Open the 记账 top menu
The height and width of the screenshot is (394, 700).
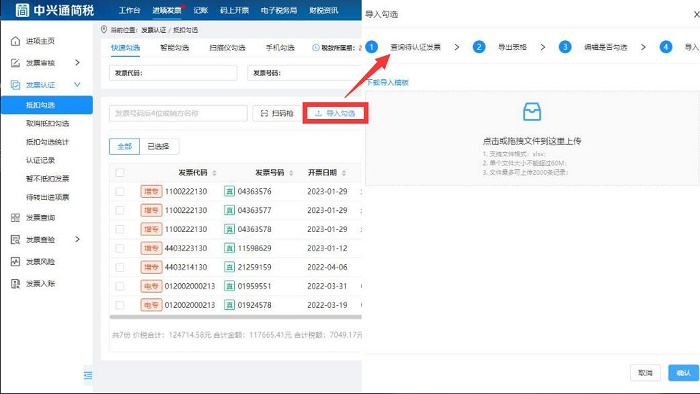click(x=201, y=10)
